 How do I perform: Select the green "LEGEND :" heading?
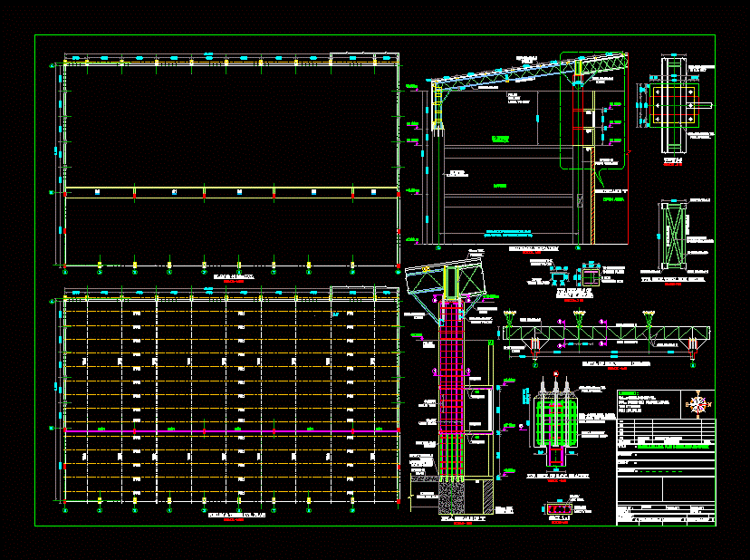[628, 393]
